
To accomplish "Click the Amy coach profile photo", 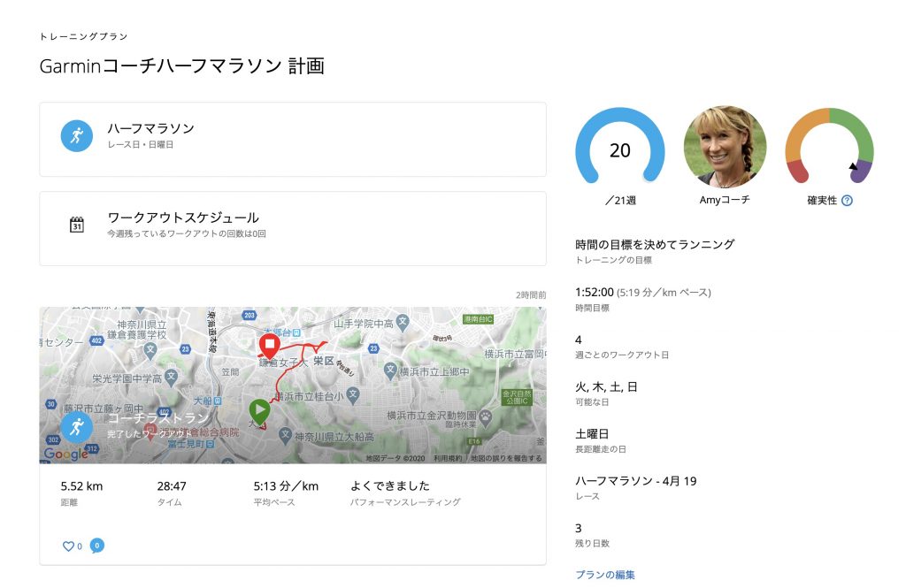I will pyautogui.click(x=726, y=147).
